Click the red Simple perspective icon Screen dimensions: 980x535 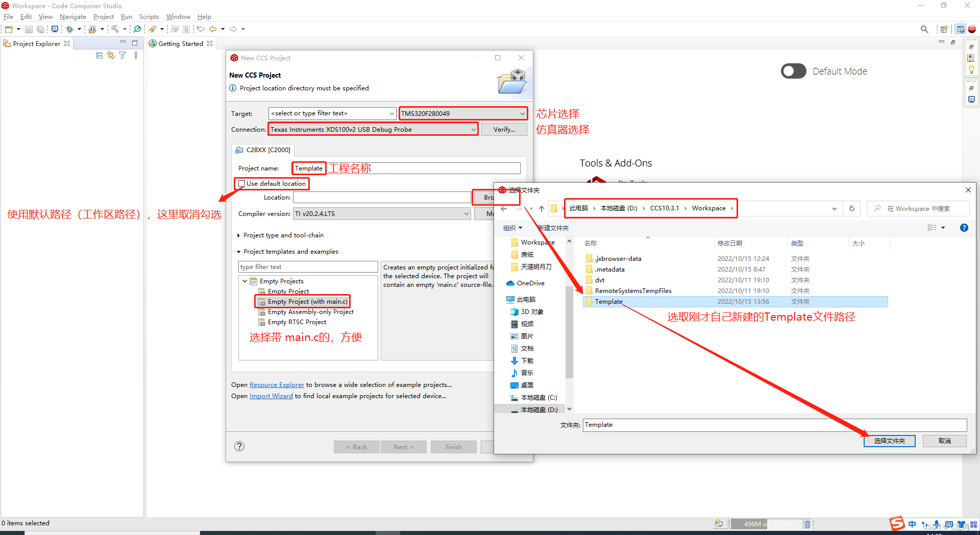[x=972, y=29]
